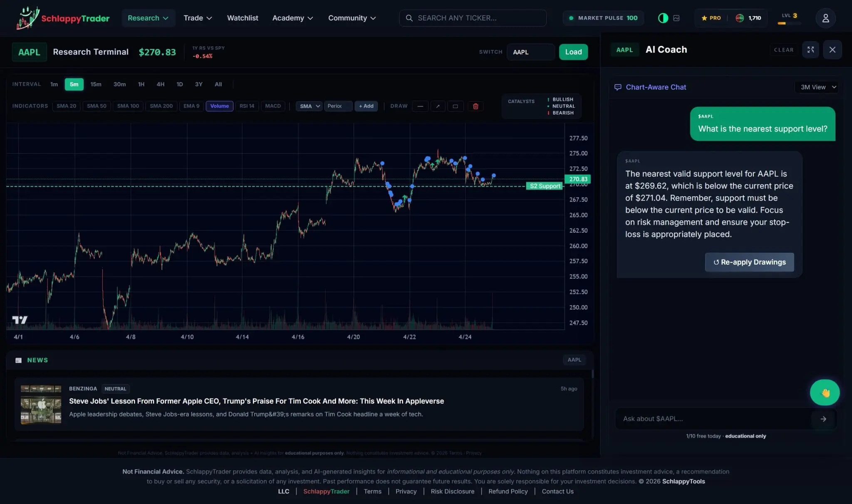Delete drawings with the trash icon
The width and height of the screenshot is (852, 504).
point(476,106)
